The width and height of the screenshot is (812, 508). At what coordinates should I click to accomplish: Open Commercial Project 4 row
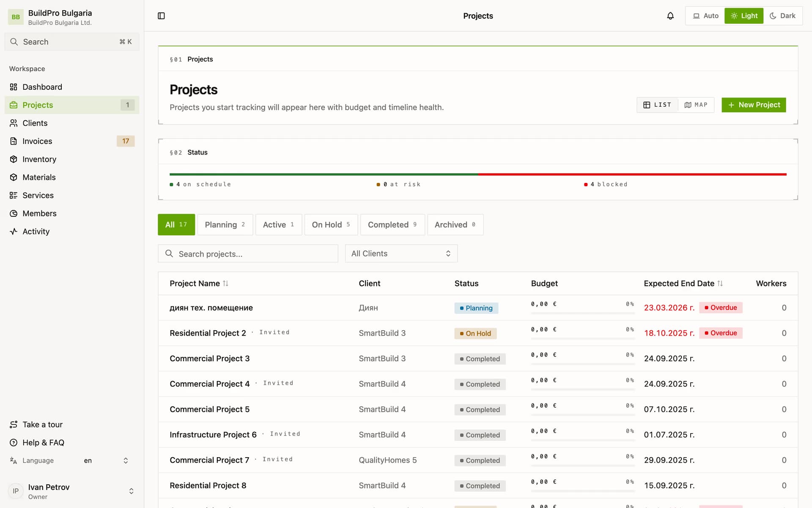tap(478, 384)
